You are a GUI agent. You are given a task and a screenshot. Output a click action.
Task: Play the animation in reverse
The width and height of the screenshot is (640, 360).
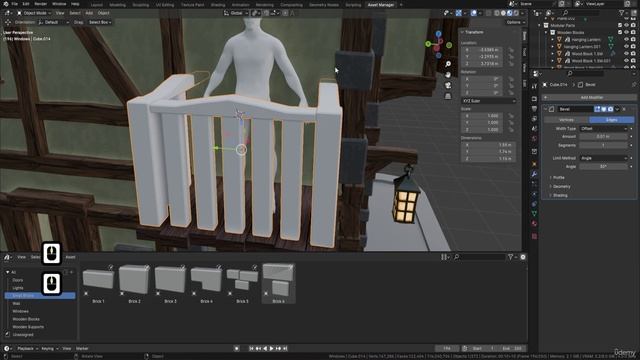(265, 348)
